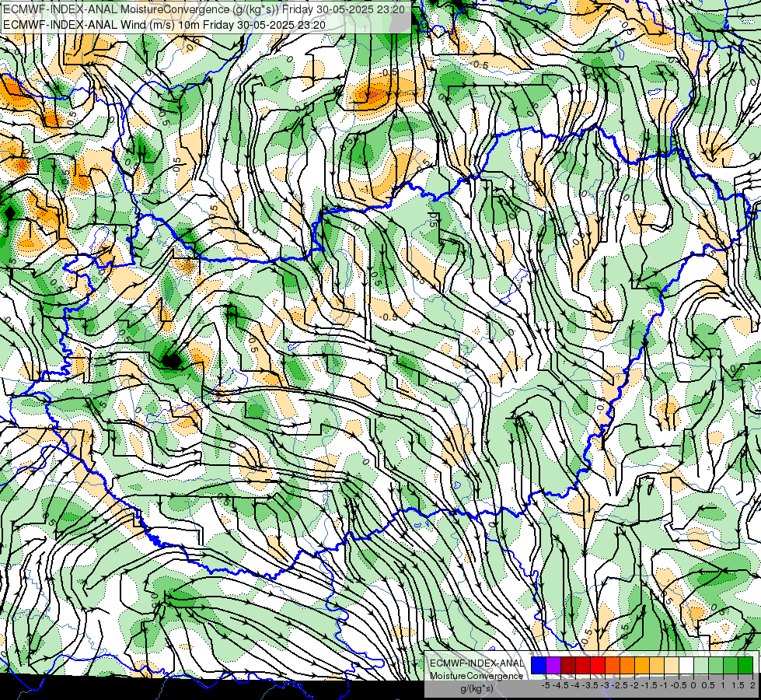Viewport: 761px width, 700px height.
Task: Click the orange-red swatch between -3 and -2.5
Action: point(613,665)
